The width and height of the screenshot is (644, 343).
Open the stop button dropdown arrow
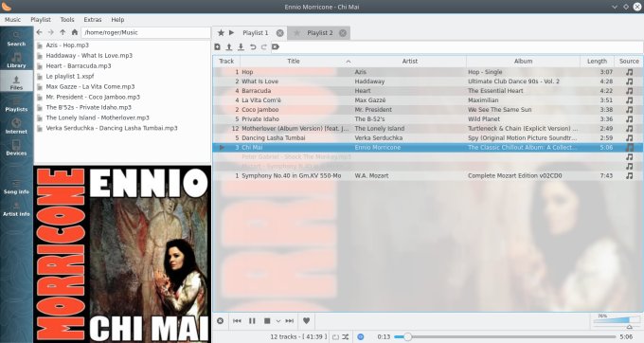(x=278, y=321)
